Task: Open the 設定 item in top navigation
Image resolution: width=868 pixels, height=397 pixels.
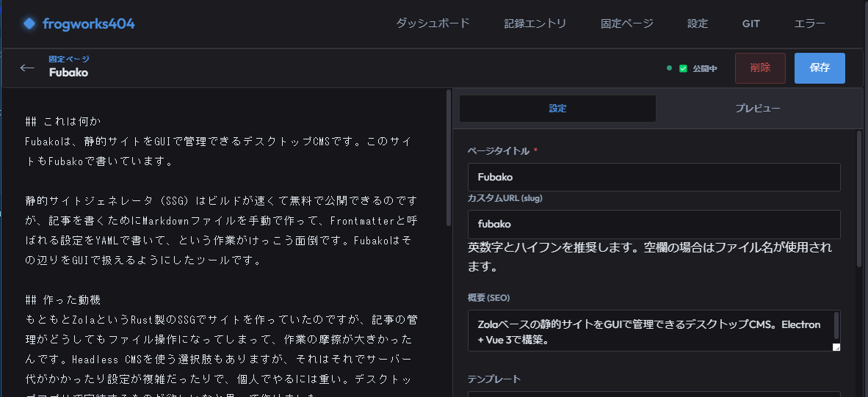Action: (x=698, y=23)
